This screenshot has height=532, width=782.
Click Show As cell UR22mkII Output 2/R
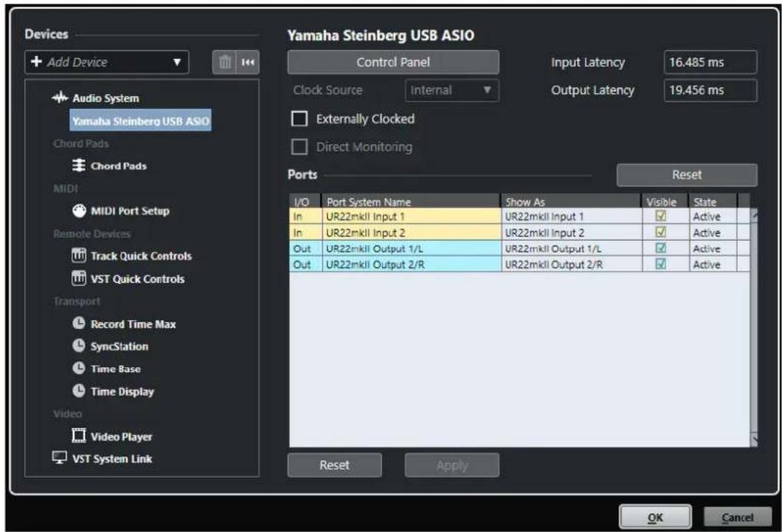click(571, 264)
